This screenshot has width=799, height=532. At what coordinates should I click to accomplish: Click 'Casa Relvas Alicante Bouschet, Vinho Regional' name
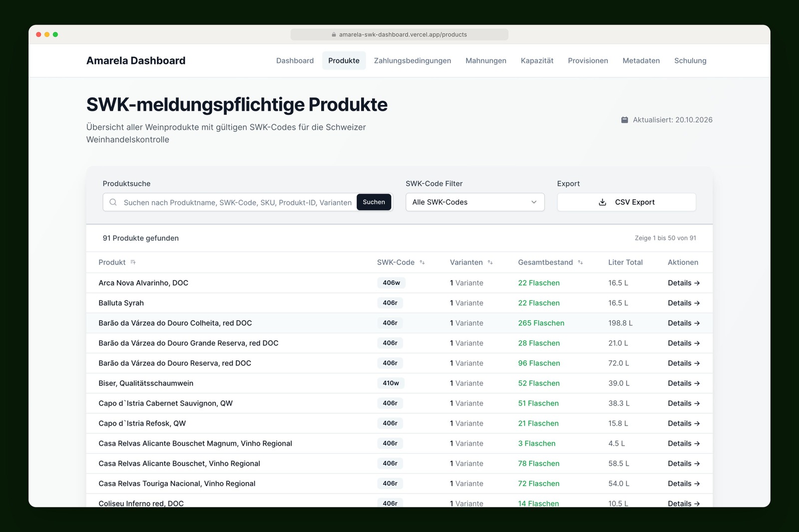tap(179, 464)
